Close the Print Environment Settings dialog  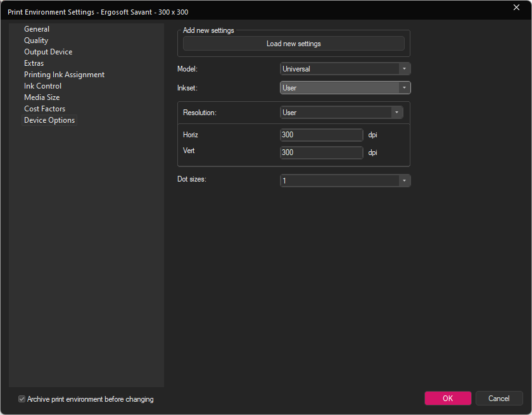click(x=516, y=8)
